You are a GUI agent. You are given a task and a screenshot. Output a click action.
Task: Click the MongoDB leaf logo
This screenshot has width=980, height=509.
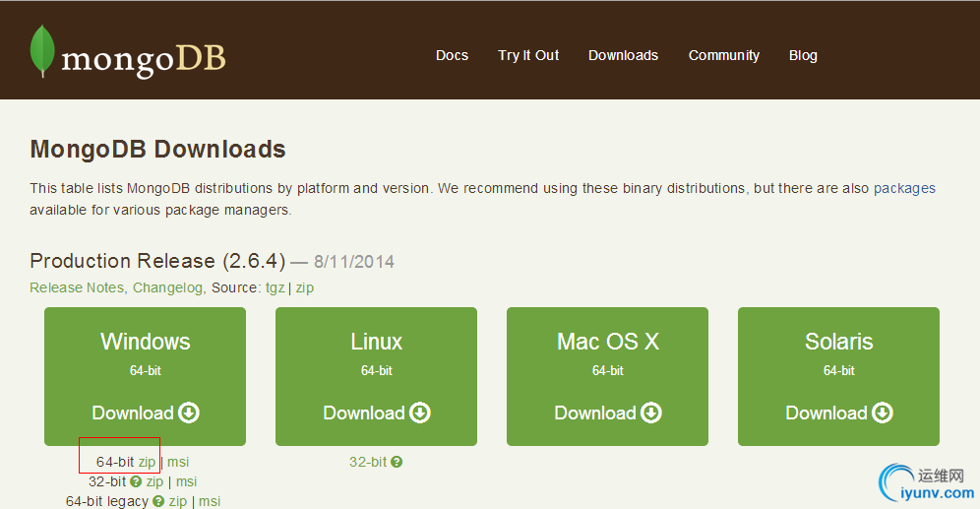point(42,51)
